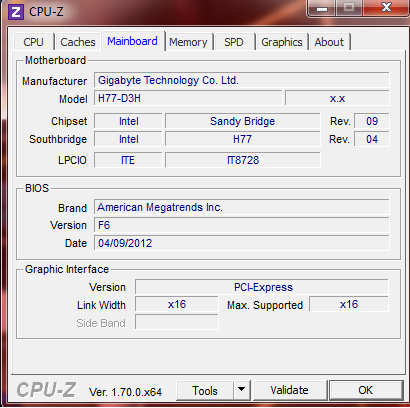Viewport: 410px width, 408px height.
Task: Click the Southbridge vendor Intel field
Action: pos(128,139)
